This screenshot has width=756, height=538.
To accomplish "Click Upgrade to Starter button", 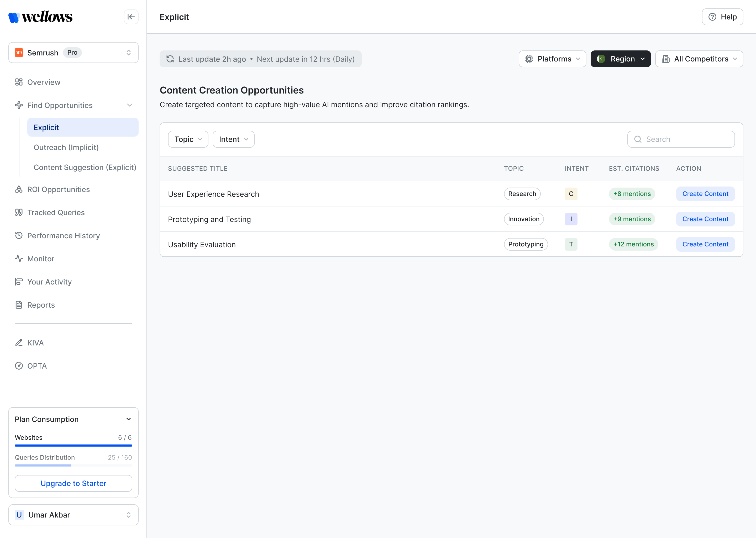I will 73,483.
